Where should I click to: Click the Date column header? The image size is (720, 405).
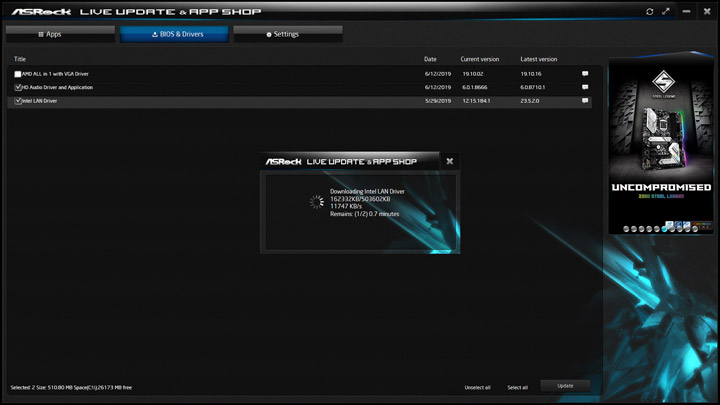point(430,59)
